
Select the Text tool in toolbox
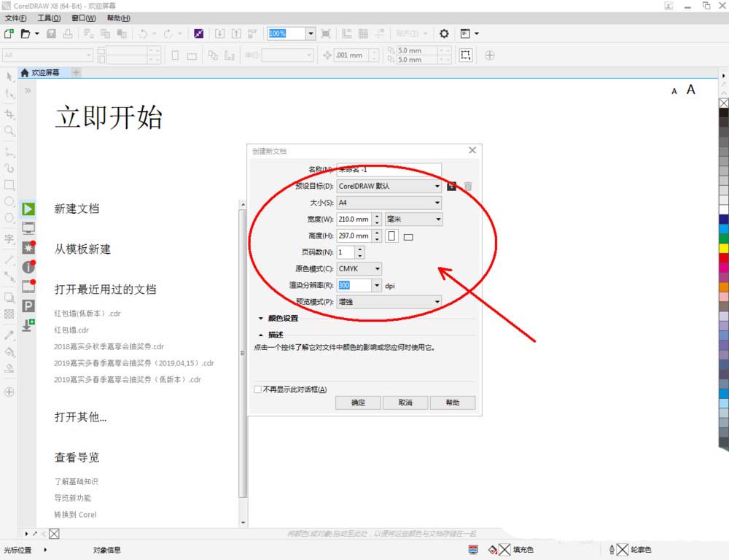coord(9,239)
